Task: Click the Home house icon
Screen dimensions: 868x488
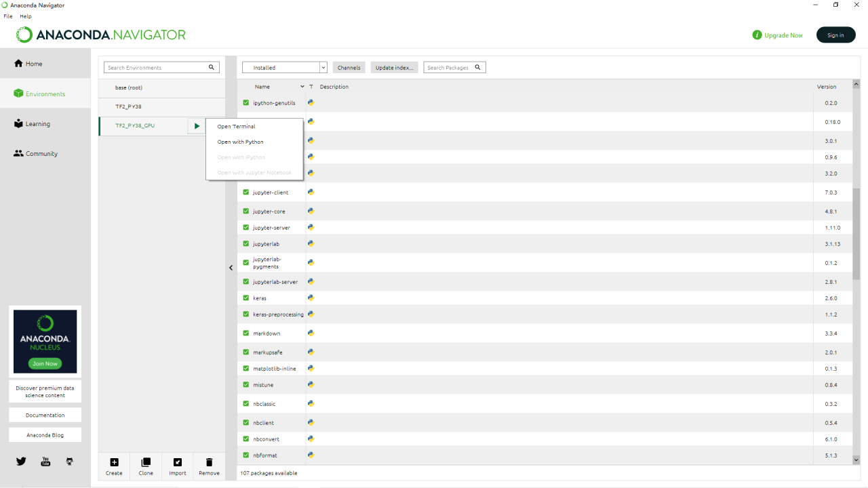Action: (x=19, y=64)
